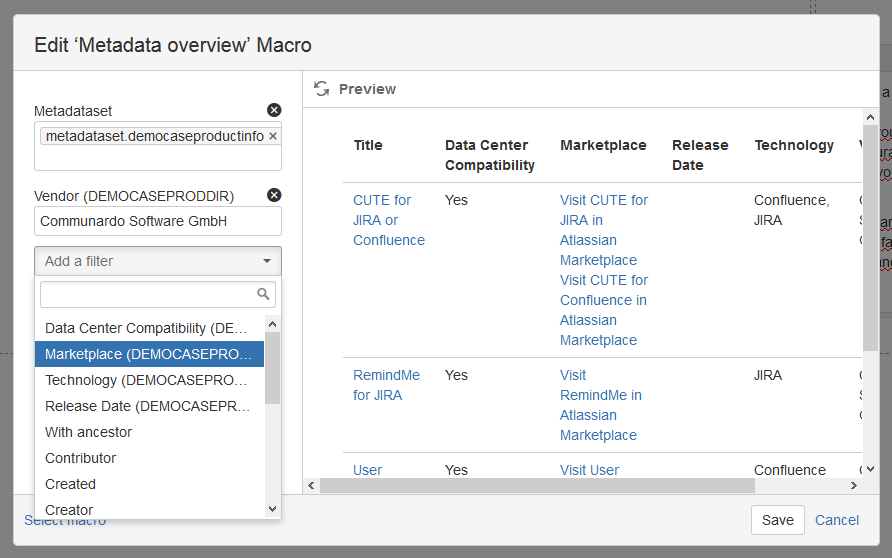Remove metadataset.democaseproductinfo tag
The width and height of the screenshot is (892, 558).
pyautogui.click(x=273, y=136)
